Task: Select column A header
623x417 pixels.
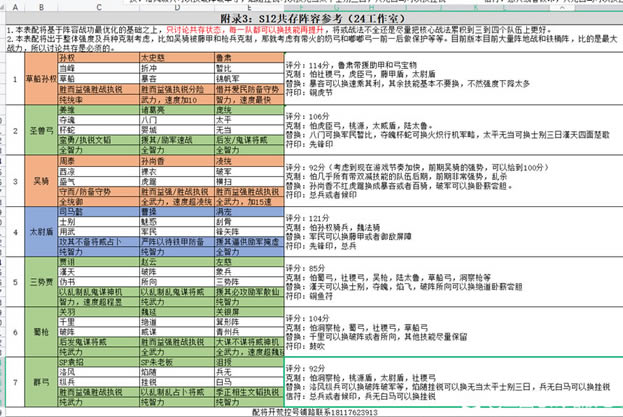Action: pyautogui.click(x=13, y=5)
